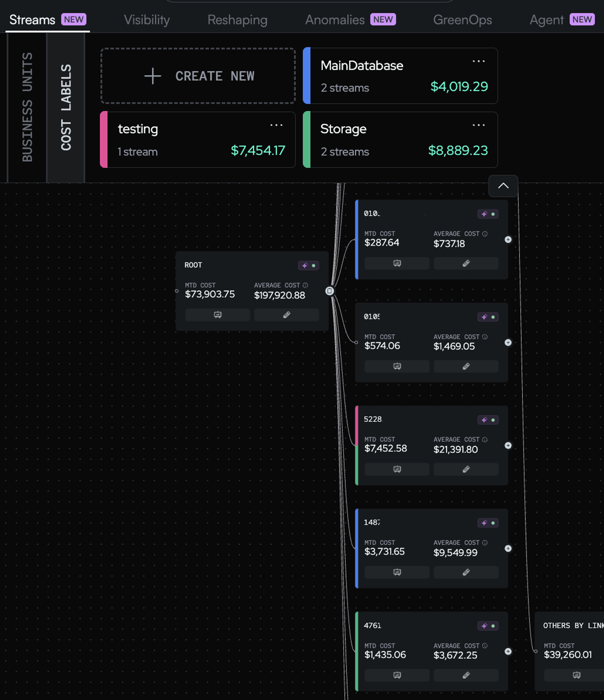Open the chat icon on the $1,435.06 node
Image resolution: width=604 pixels, height=700 pixels.
(397, 675)
